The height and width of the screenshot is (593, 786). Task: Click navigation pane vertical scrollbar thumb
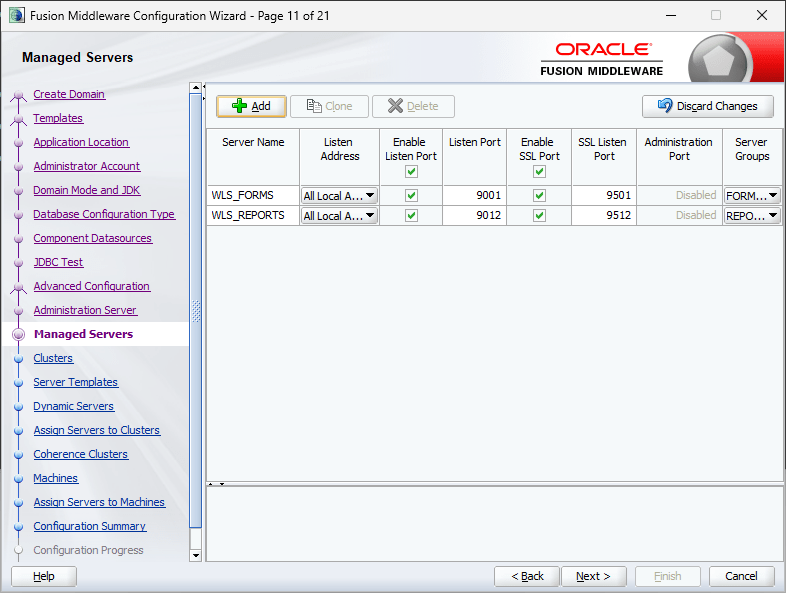[x=196, y=311]
